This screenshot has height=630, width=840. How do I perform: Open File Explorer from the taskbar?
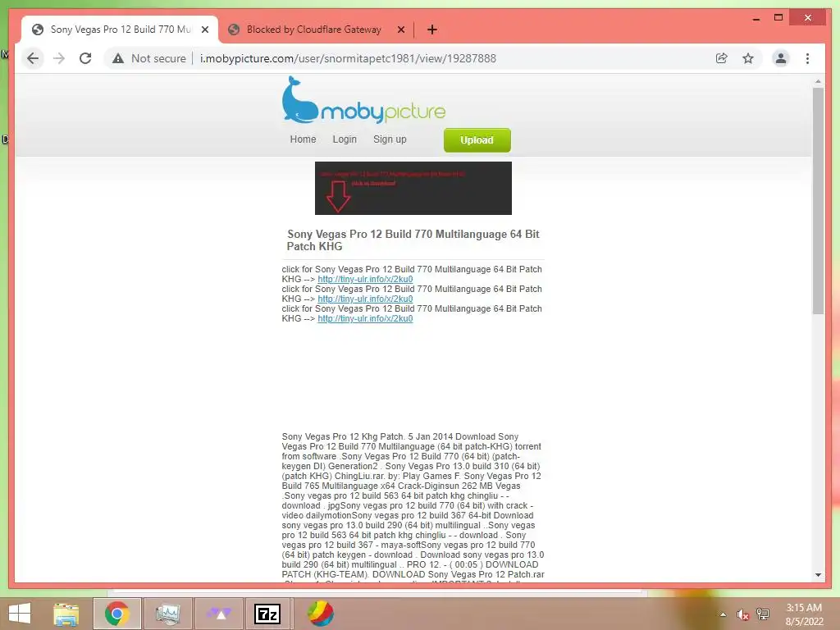coord(66,614)
